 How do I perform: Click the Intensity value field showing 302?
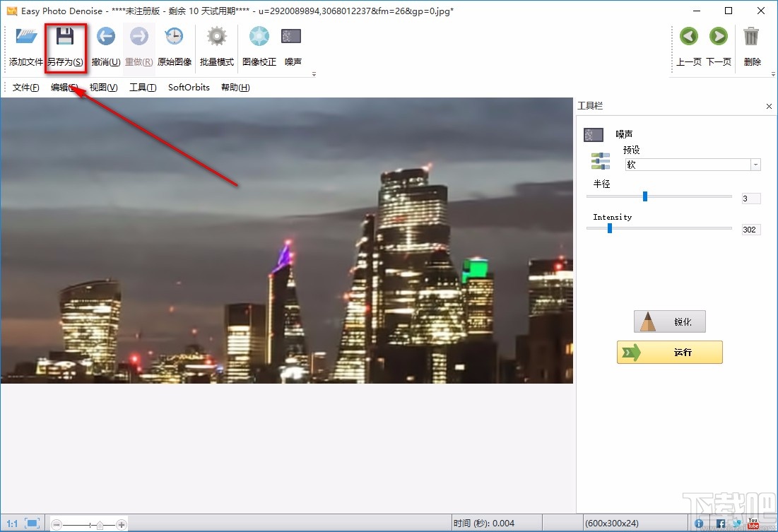[x=750, y=230]
